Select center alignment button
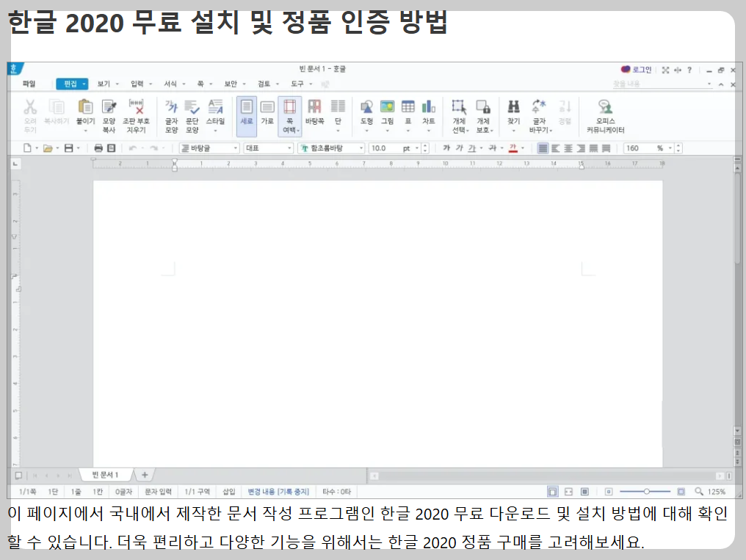Viewport: 746px width, 560px height. 568,148
